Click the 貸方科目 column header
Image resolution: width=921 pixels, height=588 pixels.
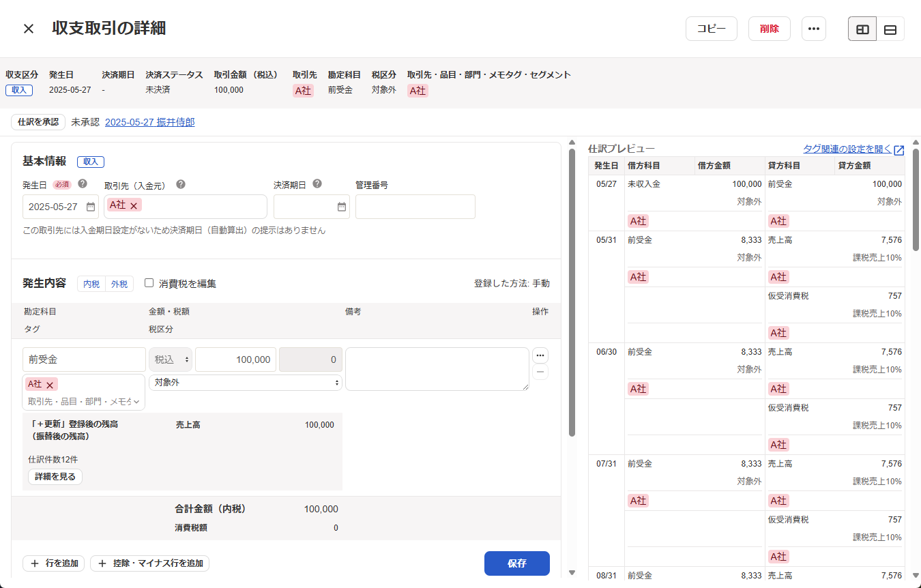(800, 166)
